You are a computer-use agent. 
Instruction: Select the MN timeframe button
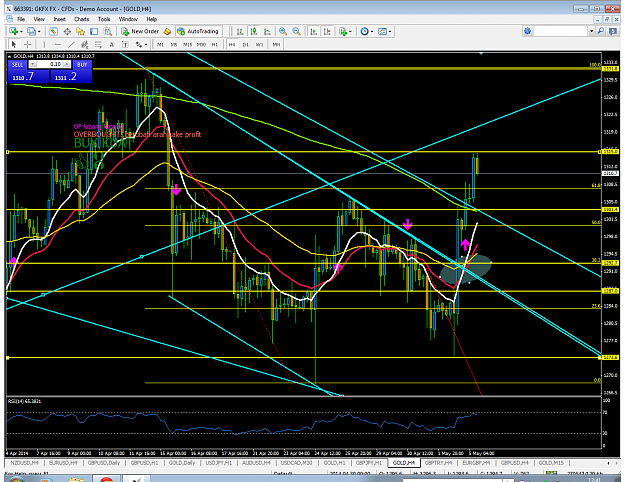pos(276,45)
